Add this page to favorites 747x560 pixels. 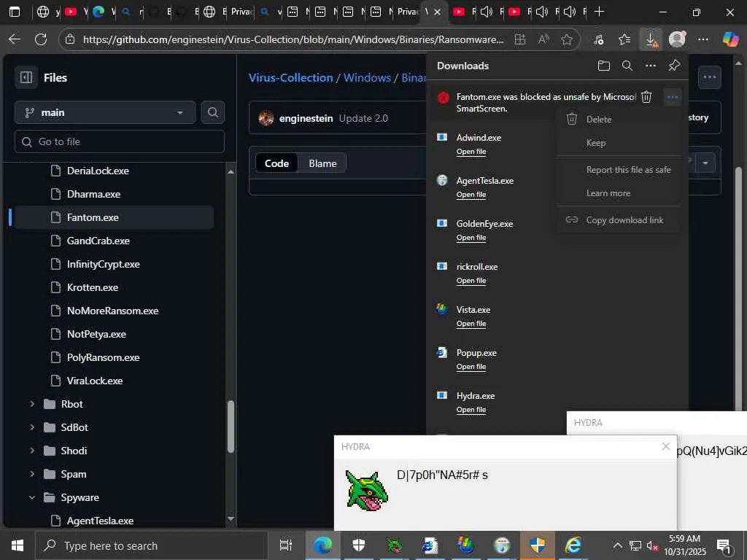[x=566, y=39]
